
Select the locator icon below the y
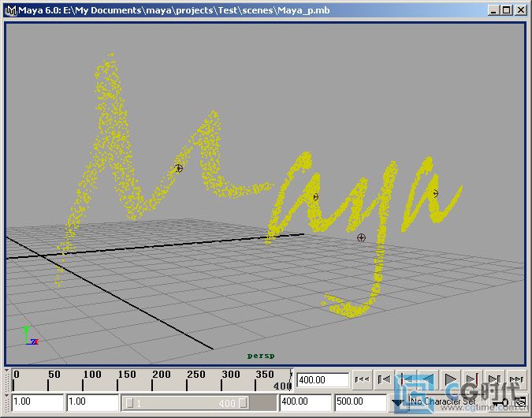point(361,237)
